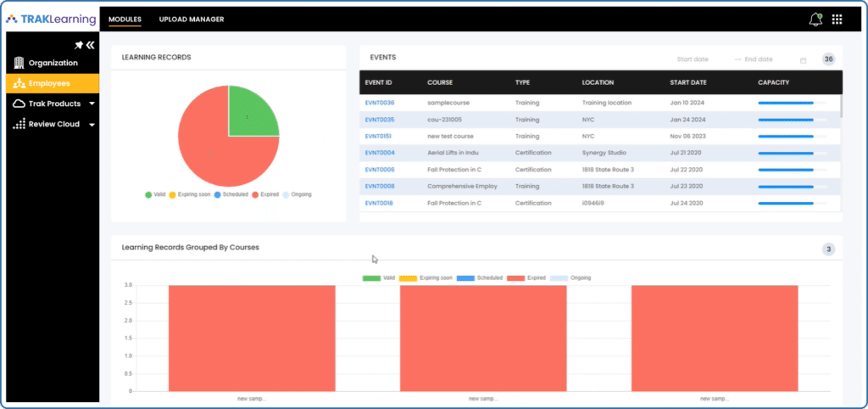Screen dimensions: 868x409
Task: Click the capacity bar for EVNT0004
Action: (793, 153)
